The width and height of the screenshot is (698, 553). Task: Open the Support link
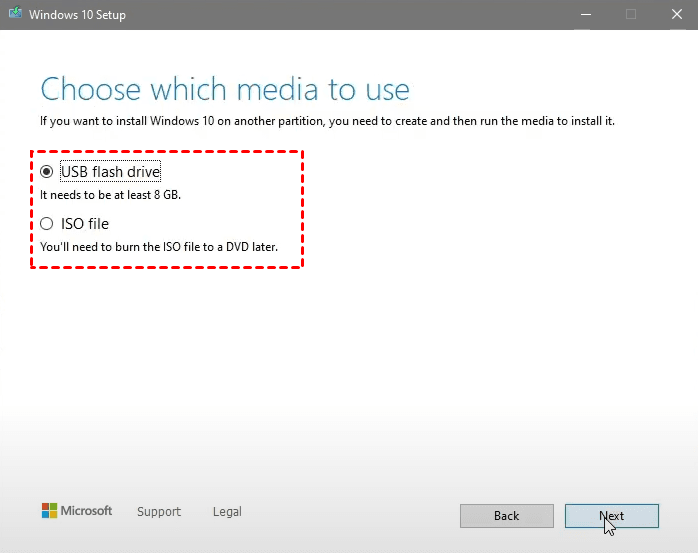[x=159, y=512]
